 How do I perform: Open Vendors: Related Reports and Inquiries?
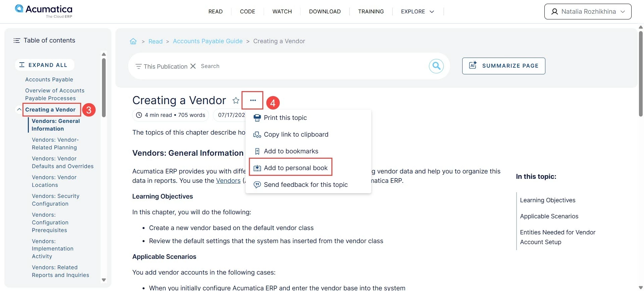click(x=60, y=271)
